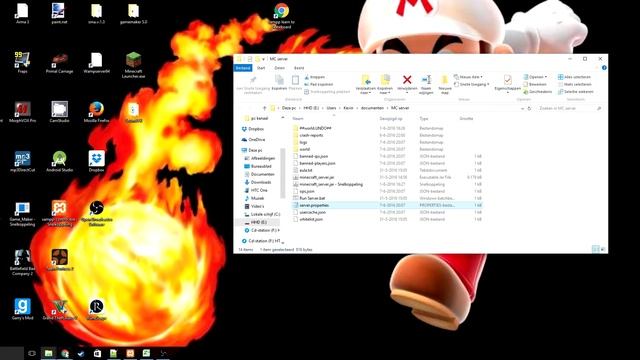Switch to the Beeld ribbon tab
640x360 pixels.
(299, 68)
